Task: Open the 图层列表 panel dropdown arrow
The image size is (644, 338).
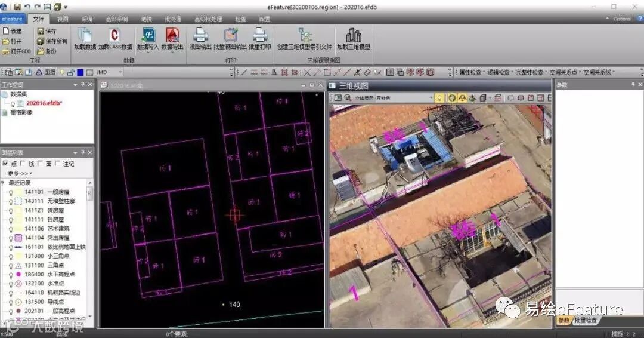Action: [x=75, y=152]
